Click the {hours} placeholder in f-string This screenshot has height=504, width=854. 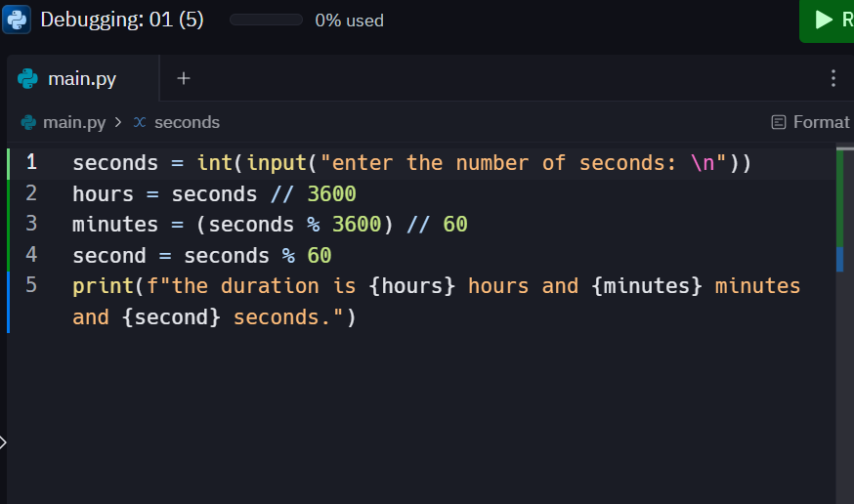(411, 286)
